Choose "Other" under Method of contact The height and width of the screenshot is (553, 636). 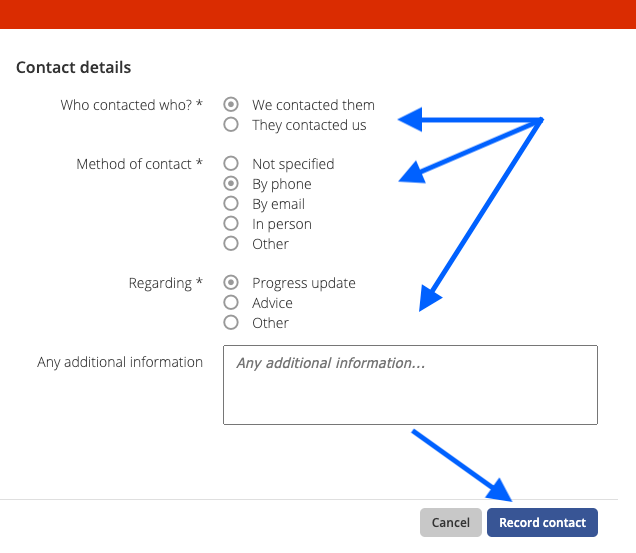point(231,243)
